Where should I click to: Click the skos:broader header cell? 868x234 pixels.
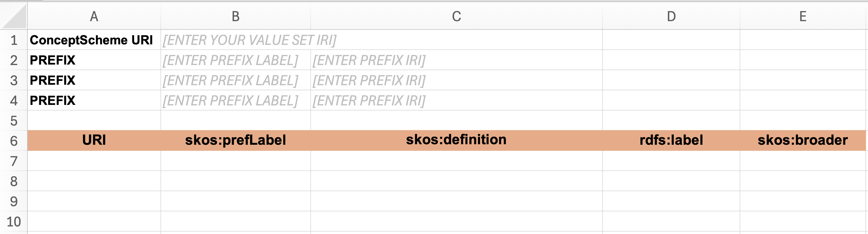tap(803, 140)
